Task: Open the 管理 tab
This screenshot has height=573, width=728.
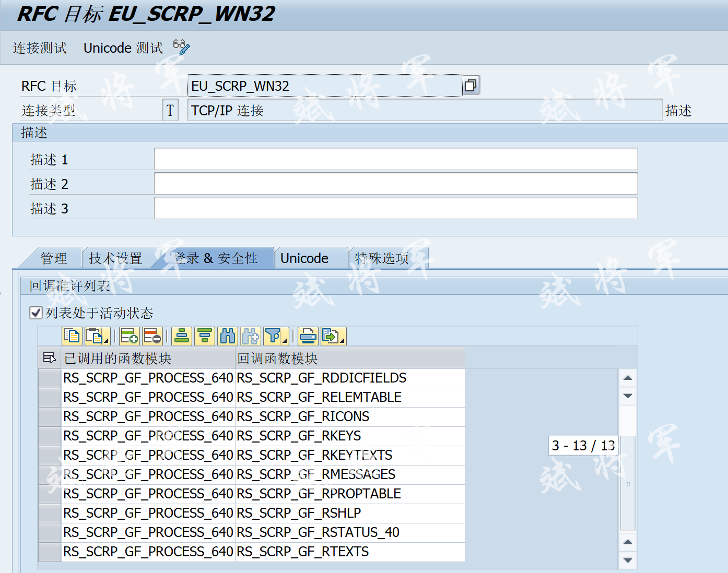Action: 54,258
